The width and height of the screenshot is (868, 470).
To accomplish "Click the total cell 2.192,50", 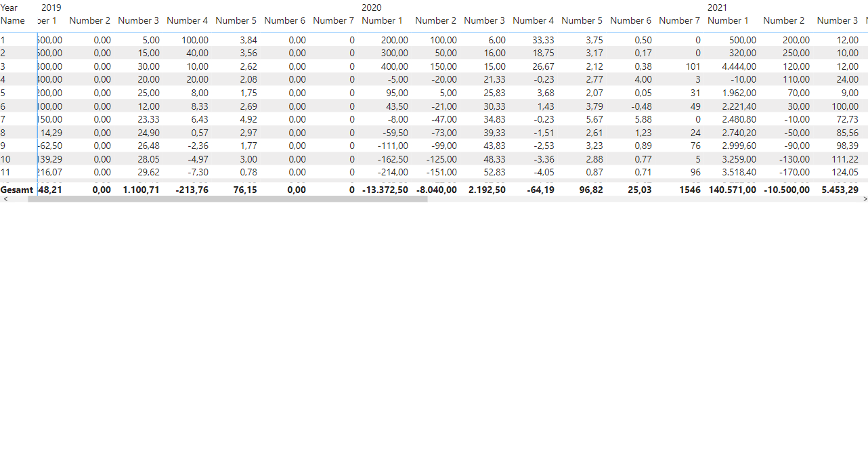I will click(487, 190).
